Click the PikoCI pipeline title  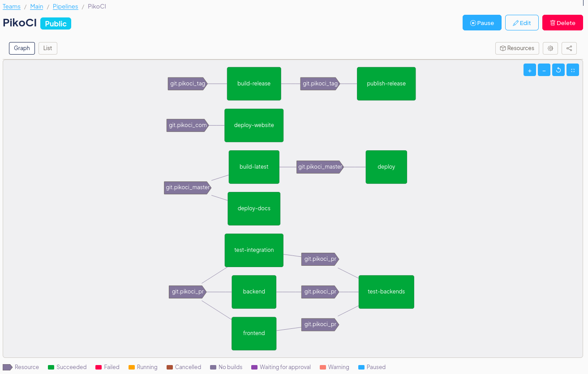[x=20, y=23]
